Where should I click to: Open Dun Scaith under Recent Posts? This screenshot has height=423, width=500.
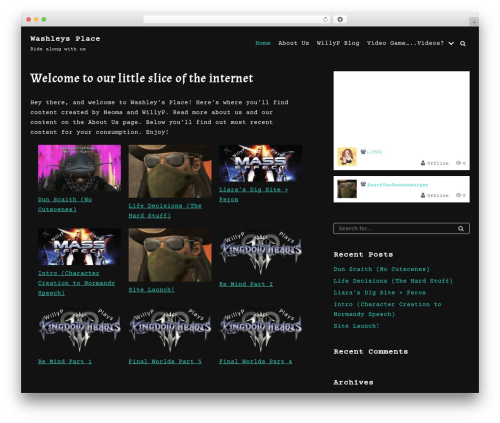click(x=382, y=269)
